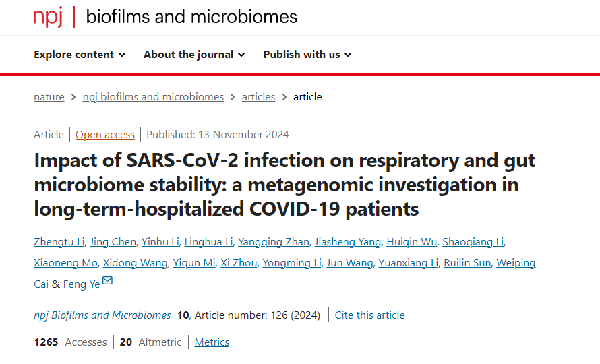The height and width of the screenshot is (364, 600).
Task: Open author Shaoqiang Li link
Action: [473, 242]
